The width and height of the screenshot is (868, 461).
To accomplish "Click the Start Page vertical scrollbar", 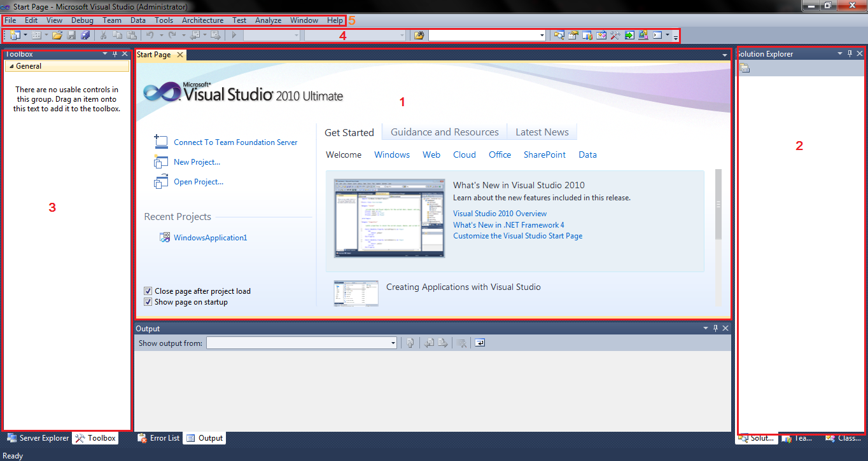I will click(x=718, y=203).
